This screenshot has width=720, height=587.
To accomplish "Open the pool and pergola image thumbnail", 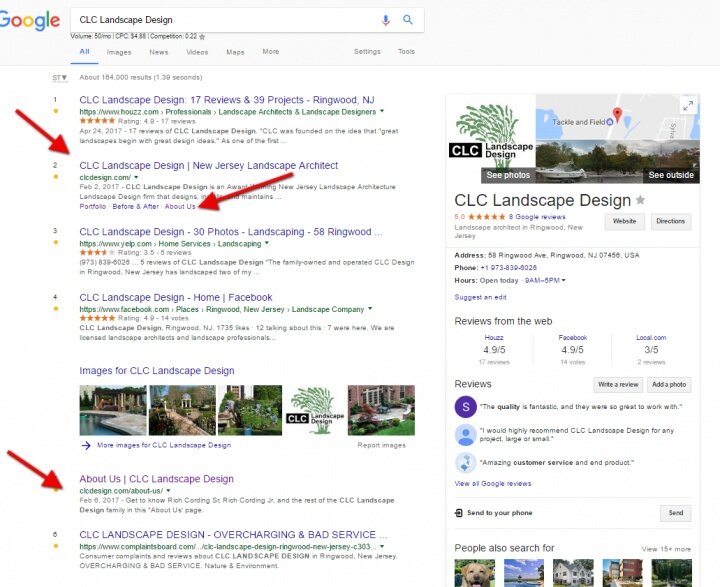I will pos(113,410).
